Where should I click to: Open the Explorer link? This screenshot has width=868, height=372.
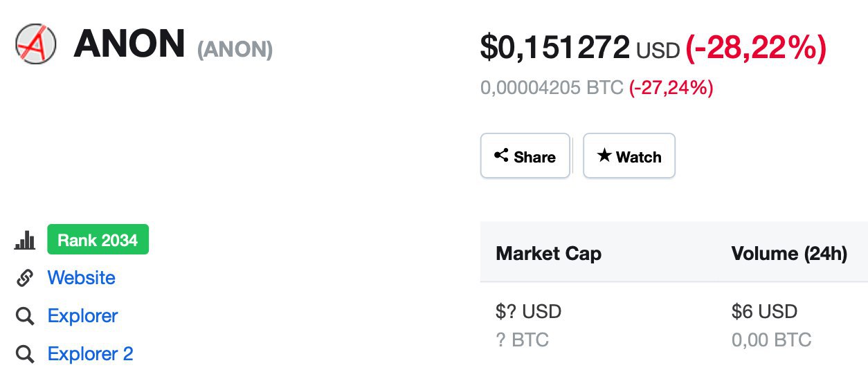coord(82,316)
